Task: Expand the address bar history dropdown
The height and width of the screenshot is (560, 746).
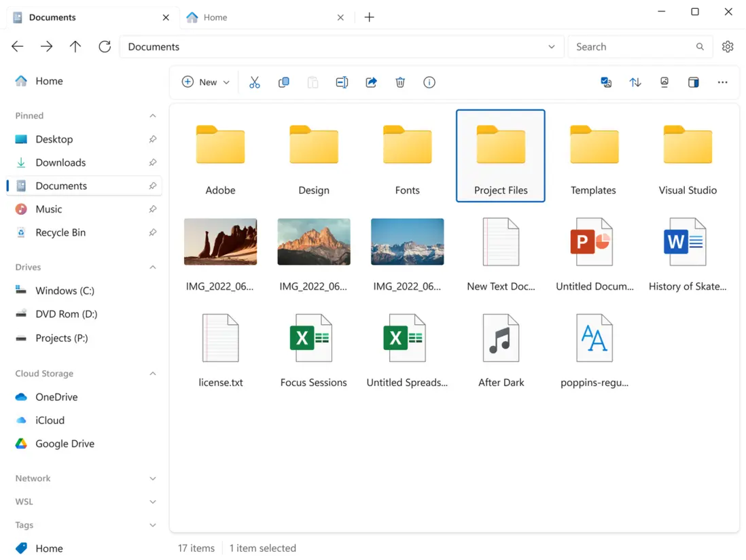Action: 552,47
